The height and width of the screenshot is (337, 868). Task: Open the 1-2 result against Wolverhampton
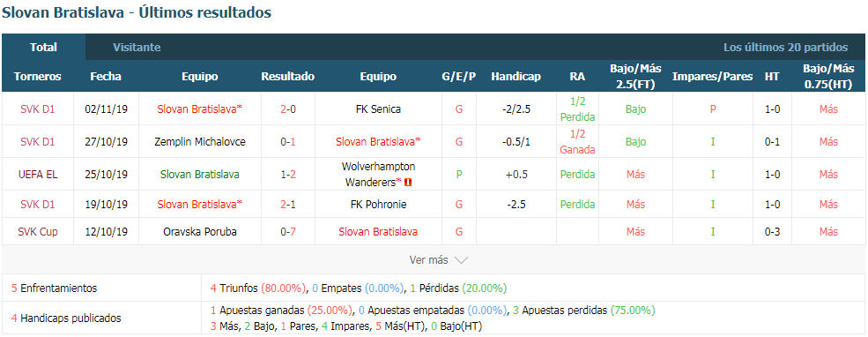tap(288, 174)
